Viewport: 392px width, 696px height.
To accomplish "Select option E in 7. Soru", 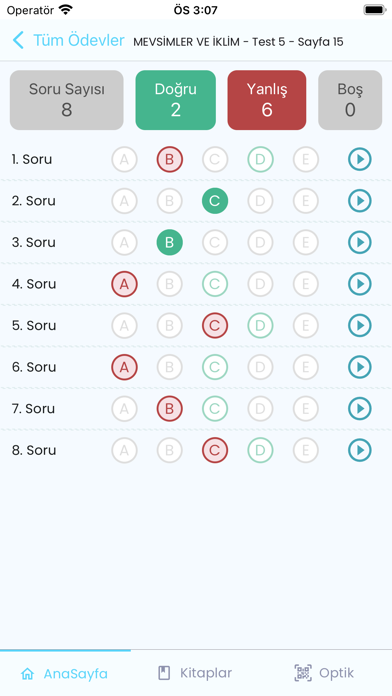I will pyautogui.click(x=305, y=408).
